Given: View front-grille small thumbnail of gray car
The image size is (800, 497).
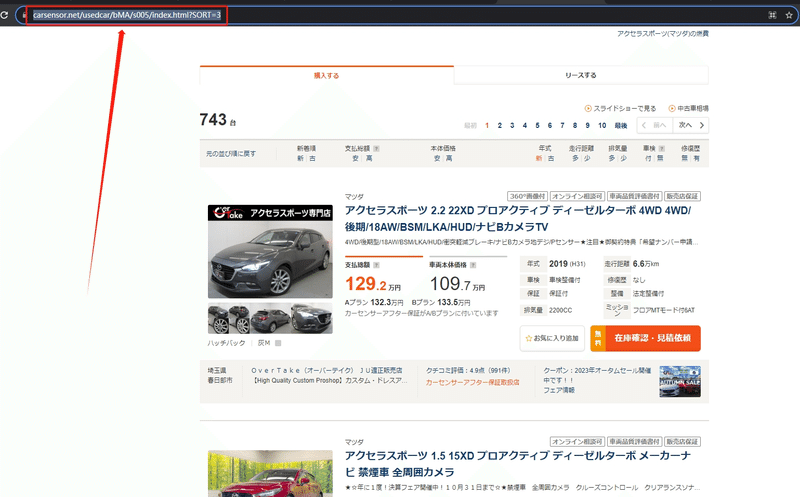Looking at the screenshot, I should (x=312, y=318).
